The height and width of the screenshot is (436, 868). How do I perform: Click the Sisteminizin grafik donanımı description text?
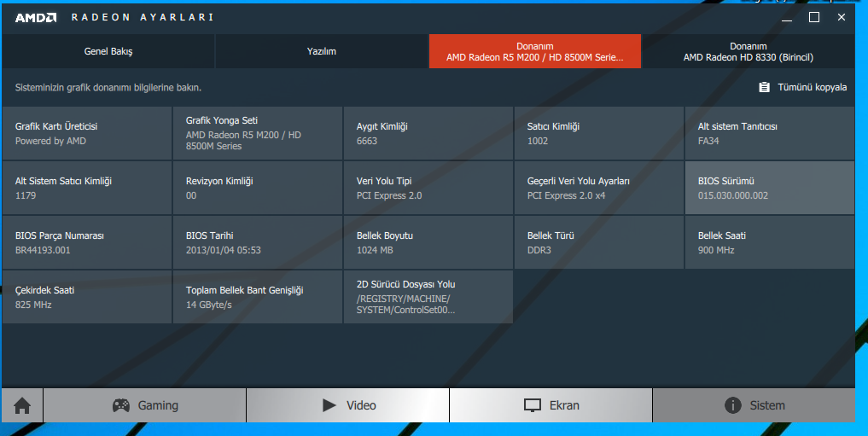pyautogui.click(x=108, y=87)
